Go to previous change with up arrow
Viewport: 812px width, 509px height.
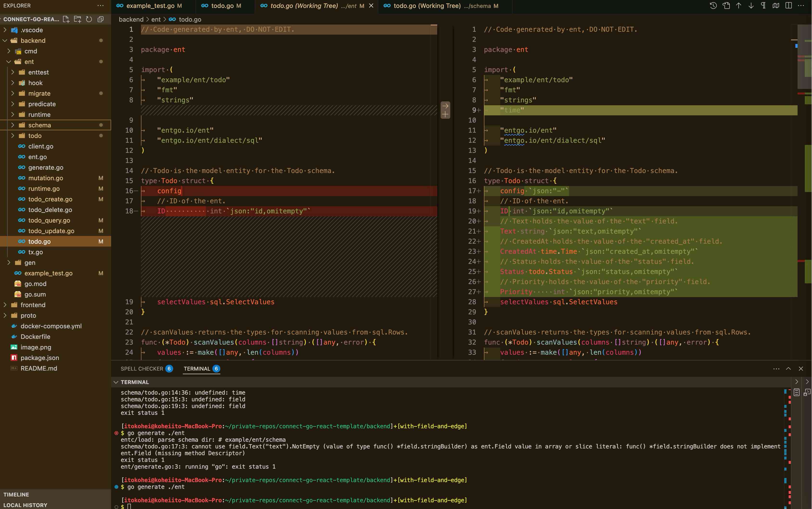[x=739, y=6]
